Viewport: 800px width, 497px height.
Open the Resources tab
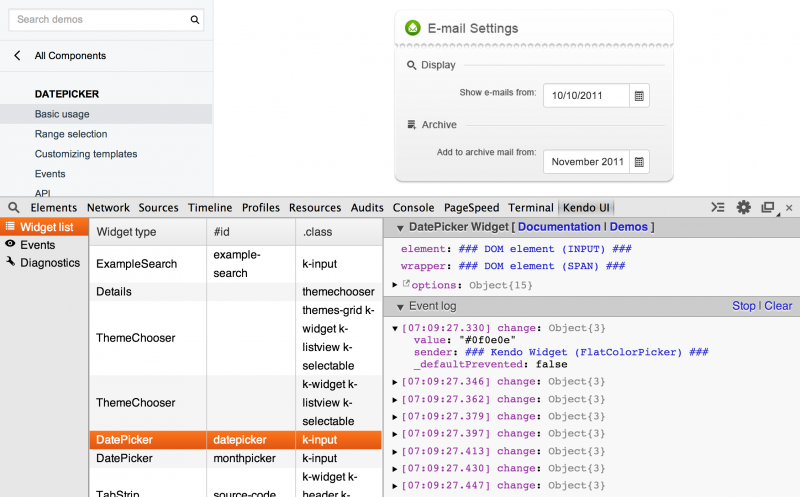click(x=315, y=208)
